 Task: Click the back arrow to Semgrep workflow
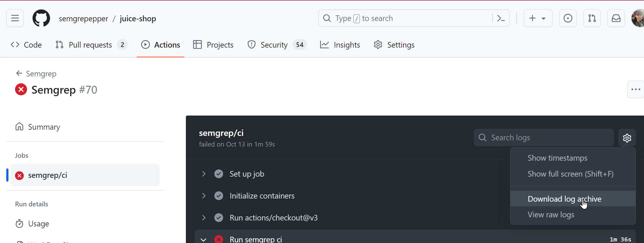click(19, 74)
